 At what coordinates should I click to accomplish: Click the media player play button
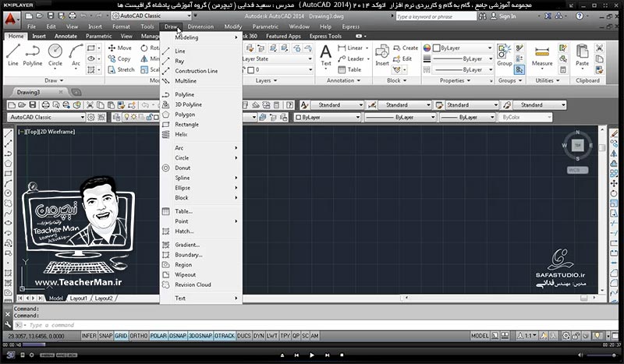[311, 355]
